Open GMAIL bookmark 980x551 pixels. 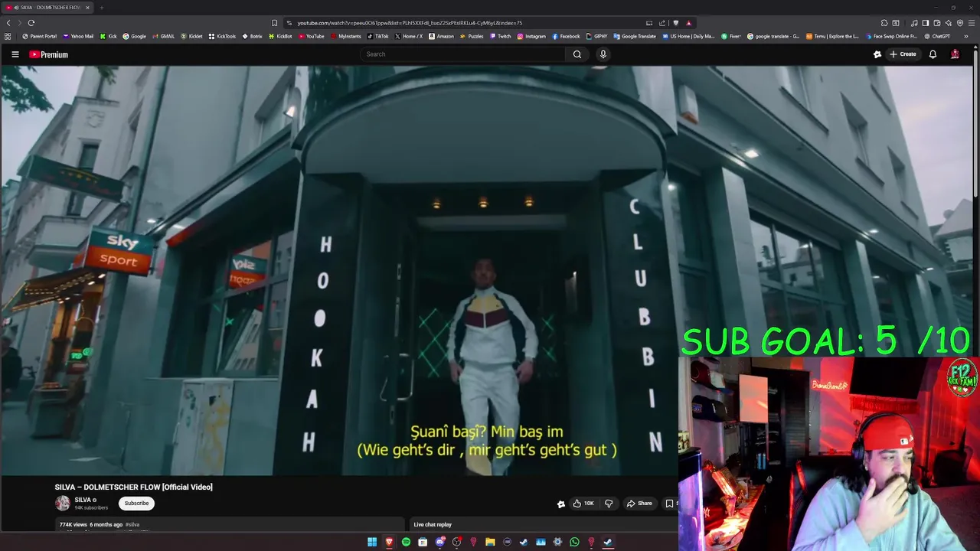click(163, 36)
